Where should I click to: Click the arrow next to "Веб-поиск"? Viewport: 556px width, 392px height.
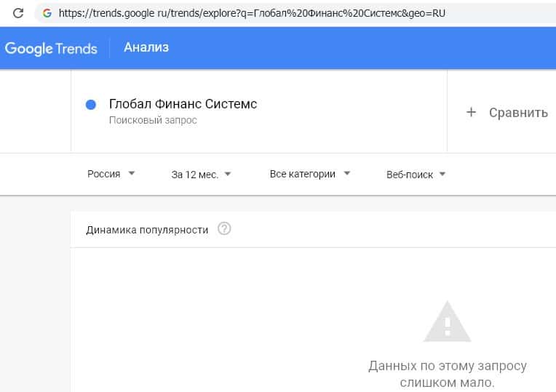(x=442, y=174)
